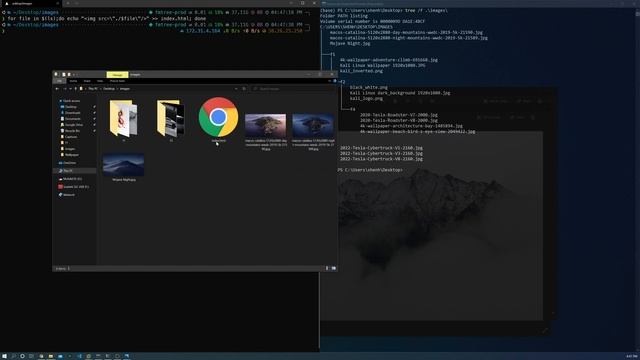640x360 pixels.
Task: Open the Picture Tools ribbon tab
Action: tap(117, 81)
